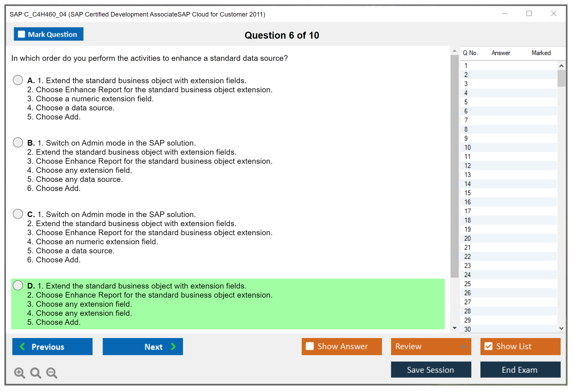The width and height of the screenshot is (574, 392).
Task: Toggle the Mark Question checkbox
Action: coord(21,34)
